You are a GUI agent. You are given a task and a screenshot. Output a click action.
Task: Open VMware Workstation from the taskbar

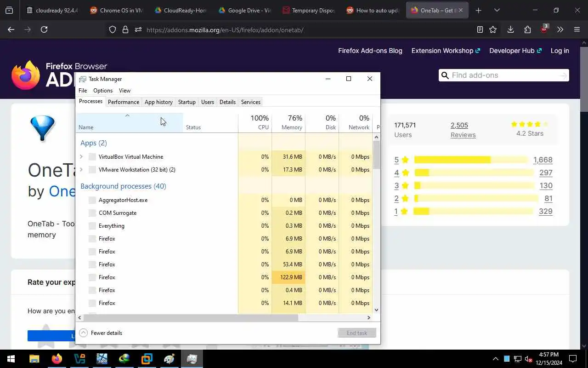147,359
